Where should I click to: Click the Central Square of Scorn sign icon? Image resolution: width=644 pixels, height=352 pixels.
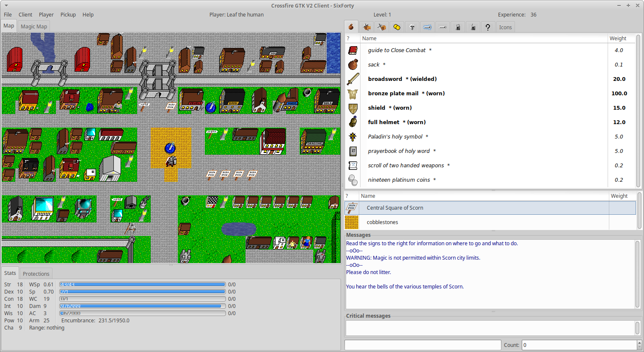352,208
